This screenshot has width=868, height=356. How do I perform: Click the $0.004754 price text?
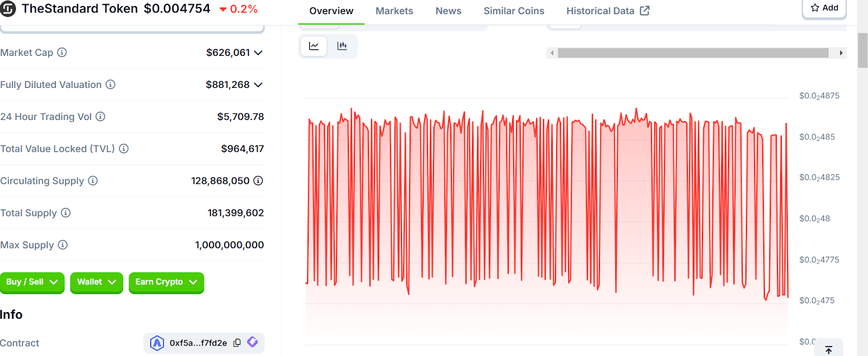[x=177, y=9]
